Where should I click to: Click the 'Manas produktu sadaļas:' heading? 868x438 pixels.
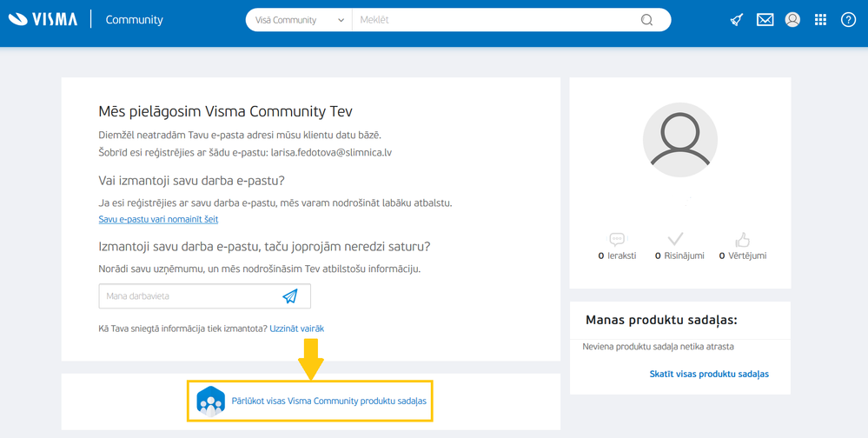(x=661, y=320)
